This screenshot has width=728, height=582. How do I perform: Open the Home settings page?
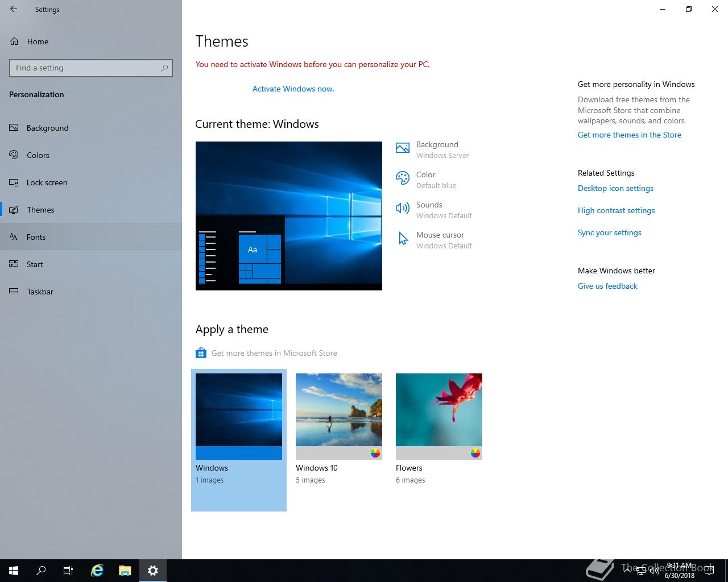91,41
